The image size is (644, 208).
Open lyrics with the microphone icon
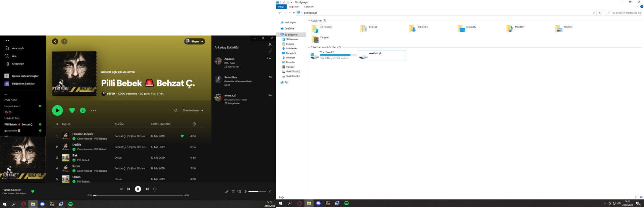coord(227,192)
